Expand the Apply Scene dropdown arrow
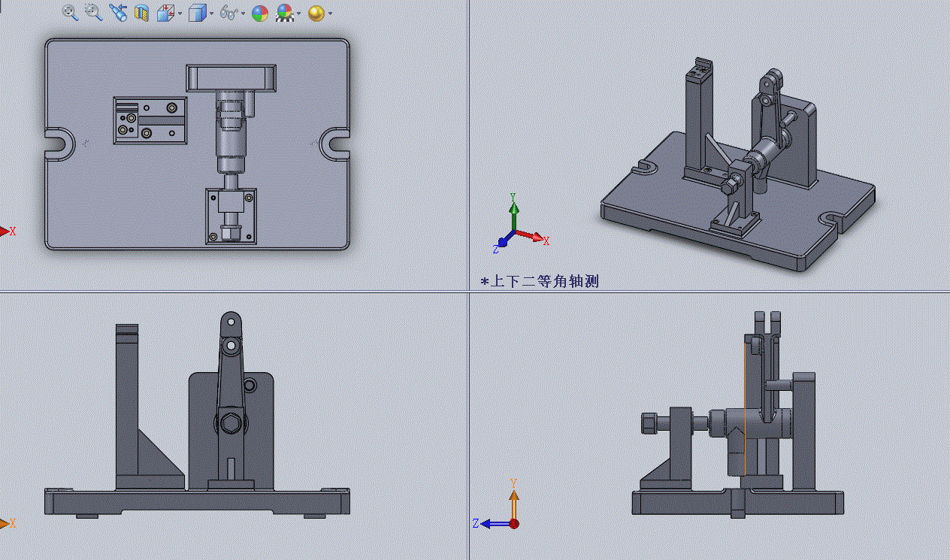Screen dimensions: 950x560 299,14
